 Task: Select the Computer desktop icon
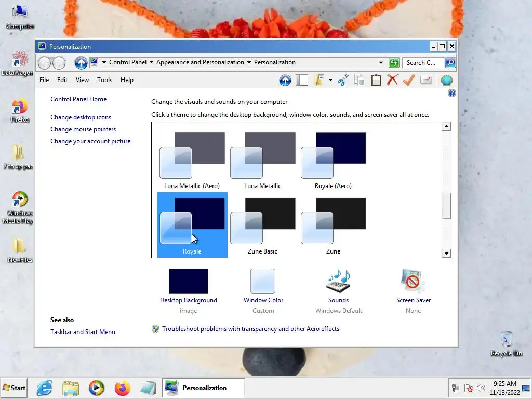point(20,17)
